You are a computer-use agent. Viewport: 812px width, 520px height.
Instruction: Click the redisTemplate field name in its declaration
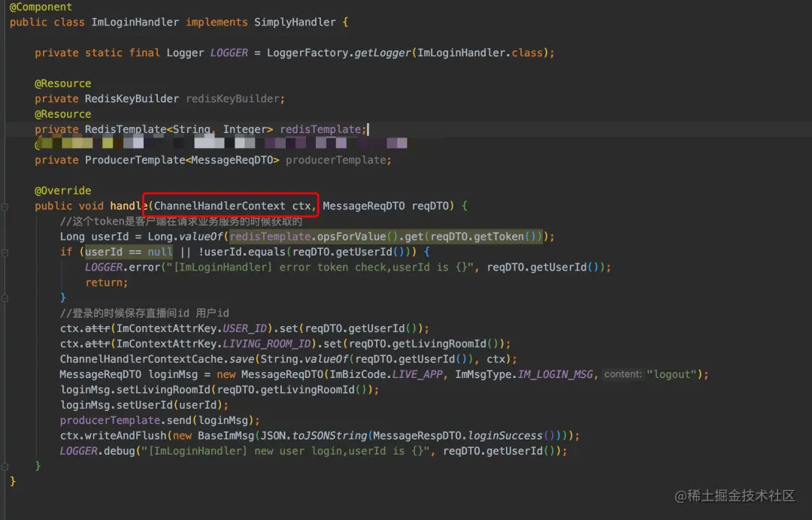(x=320, y=128)
